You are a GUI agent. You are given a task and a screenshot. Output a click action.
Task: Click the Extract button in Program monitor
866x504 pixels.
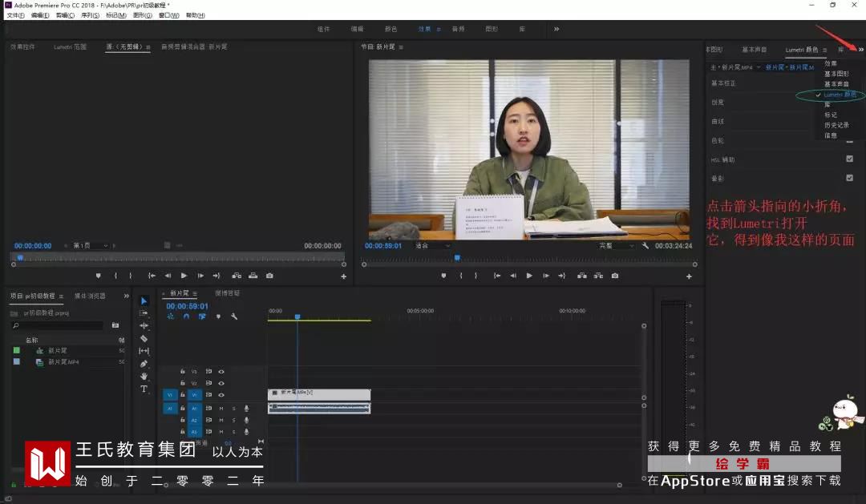tap(598, 276)
